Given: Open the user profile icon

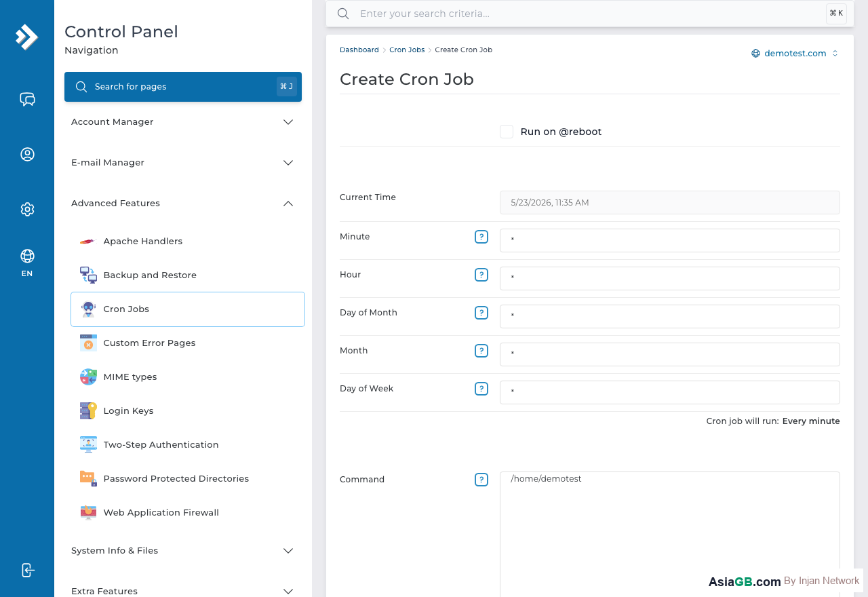Looking at the screenshot, I should 27,154.
